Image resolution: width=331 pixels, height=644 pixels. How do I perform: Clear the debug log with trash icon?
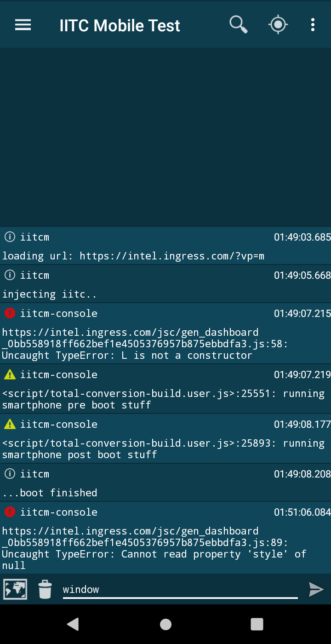coord(45,589)
